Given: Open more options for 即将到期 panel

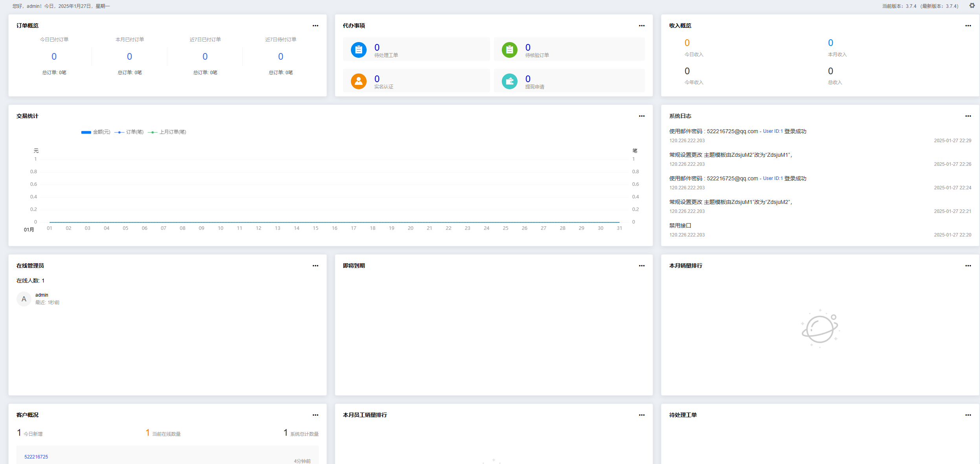Looking at the screenshot, I should 642,266.
